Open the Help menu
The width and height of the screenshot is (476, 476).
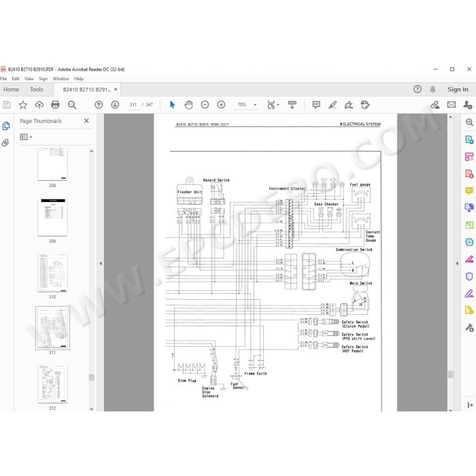pyautogui.click(x=79, y=79)
